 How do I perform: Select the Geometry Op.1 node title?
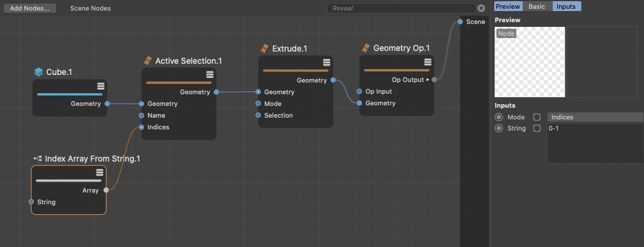coord(402,48)
